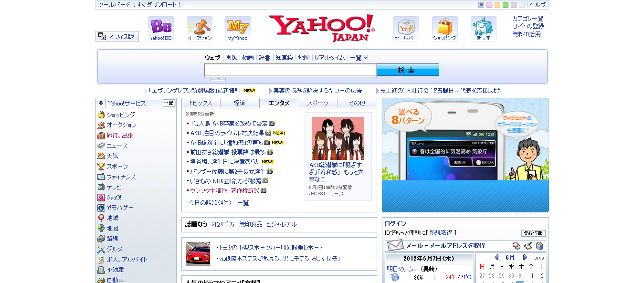This screenshot has height=283, width=644.
Task: Click the Y!モバゲー sidebar icon
Action: coord(101,208)
